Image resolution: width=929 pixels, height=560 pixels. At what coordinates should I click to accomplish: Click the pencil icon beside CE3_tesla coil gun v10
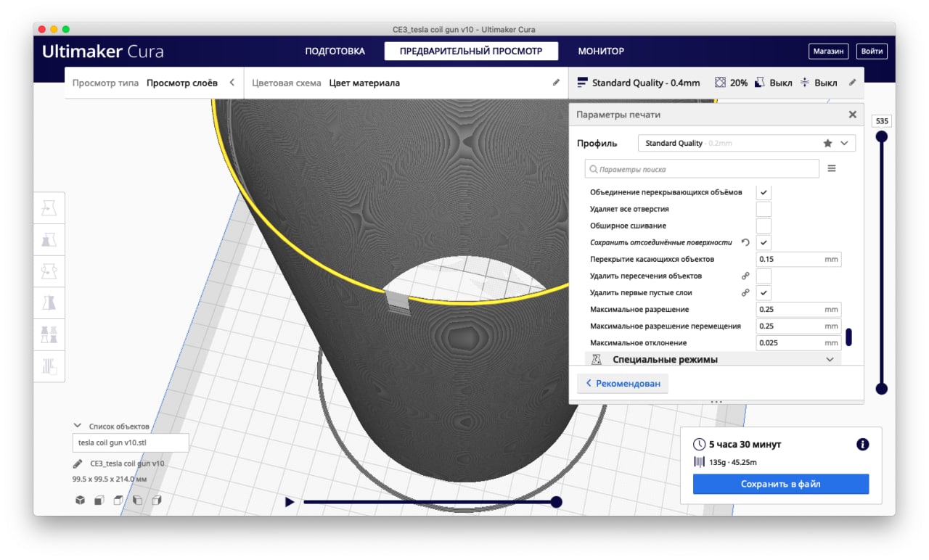[78, 464]
